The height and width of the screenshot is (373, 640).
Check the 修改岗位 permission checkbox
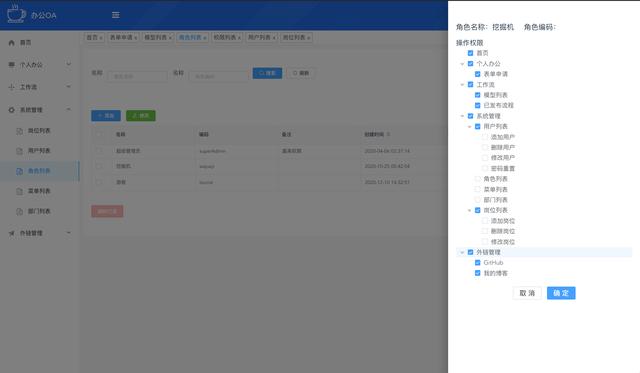click(x=485, y=242)
